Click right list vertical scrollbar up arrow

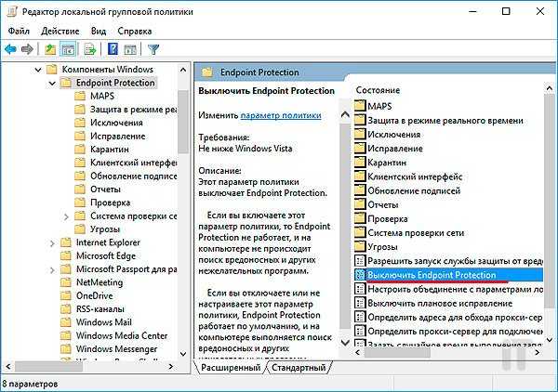[550, 88]
